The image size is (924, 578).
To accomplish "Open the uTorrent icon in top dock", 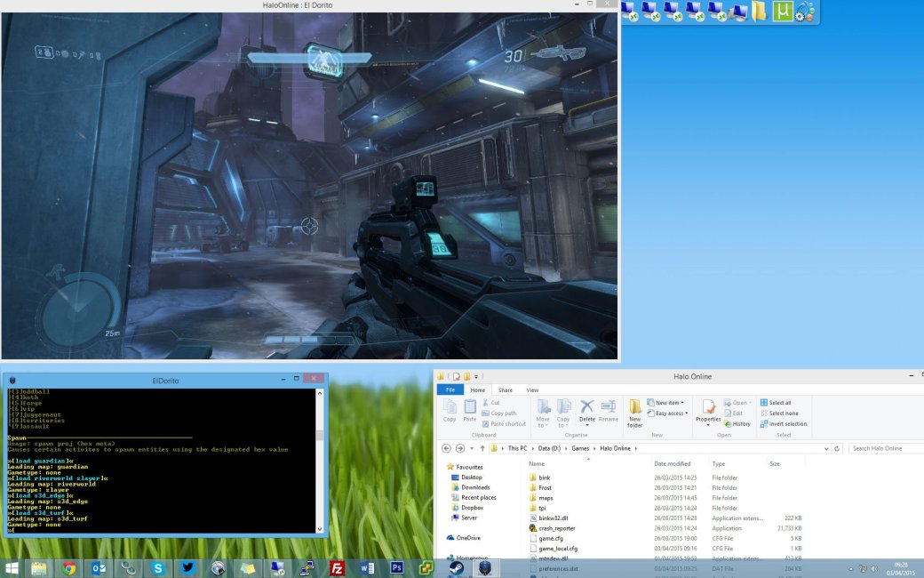I will pos(783,12).
